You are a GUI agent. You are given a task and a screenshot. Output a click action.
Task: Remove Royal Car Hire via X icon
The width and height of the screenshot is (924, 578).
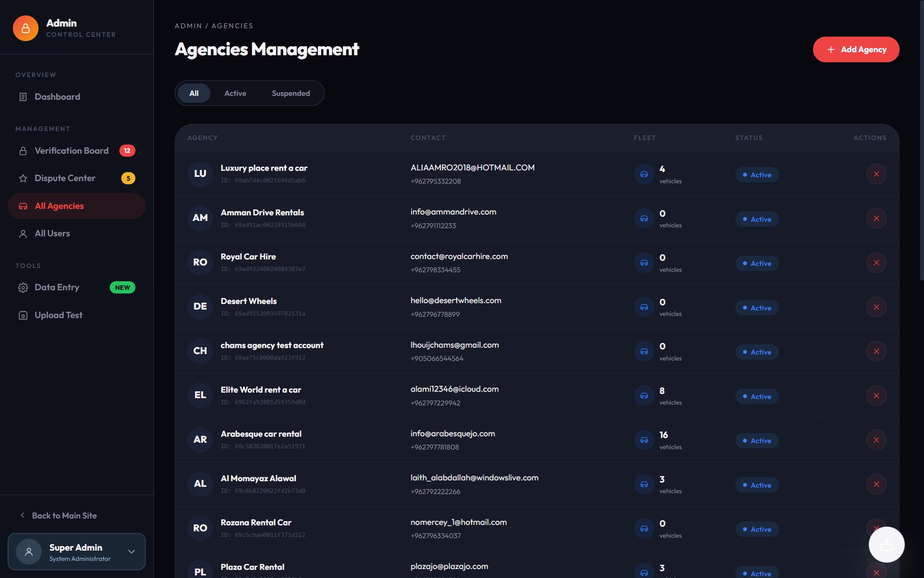pos(876,263)
